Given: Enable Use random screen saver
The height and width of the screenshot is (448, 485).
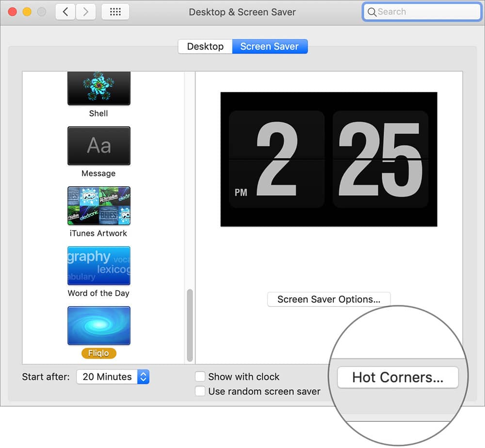Looking at the screenshot, I should 200,391.
